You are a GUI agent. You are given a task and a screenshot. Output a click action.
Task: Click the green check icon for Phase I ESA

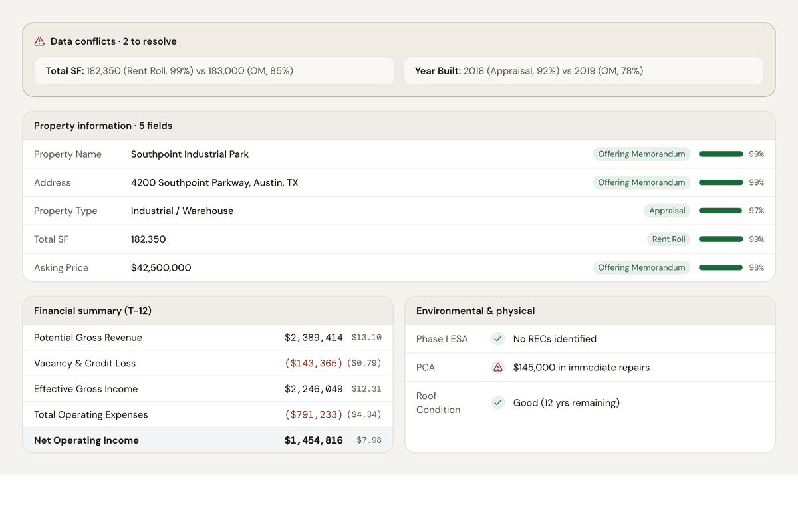[x=498, y=339]
